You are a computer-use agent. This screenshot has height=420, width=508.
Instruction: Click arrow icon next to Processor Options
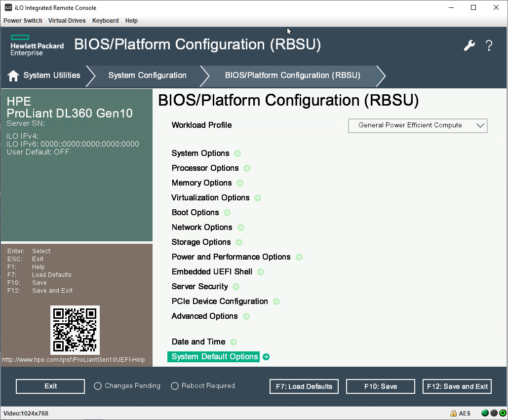[247, 168]
